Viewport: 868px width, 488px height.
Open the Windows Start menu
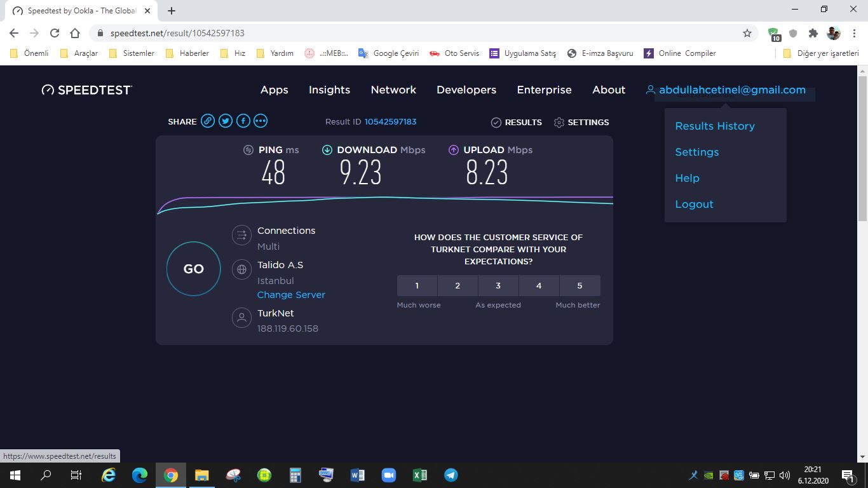pyautogui.click(x=15, y=475)
